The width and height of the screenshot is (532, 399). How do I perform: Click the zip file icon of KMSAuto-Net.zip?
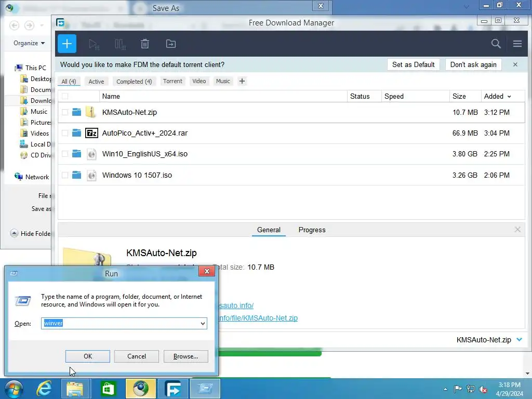point(91,112)
